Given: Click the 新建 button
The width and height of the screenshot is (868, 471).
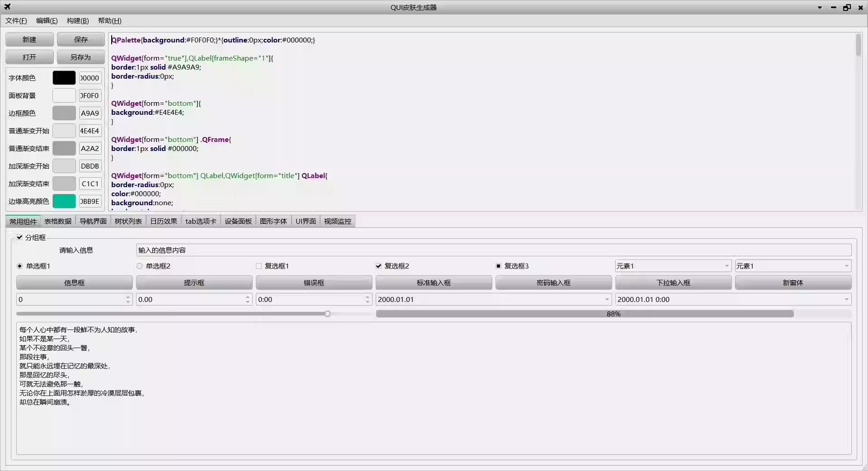Looking at the screenshot, I should tap(29, 39).
